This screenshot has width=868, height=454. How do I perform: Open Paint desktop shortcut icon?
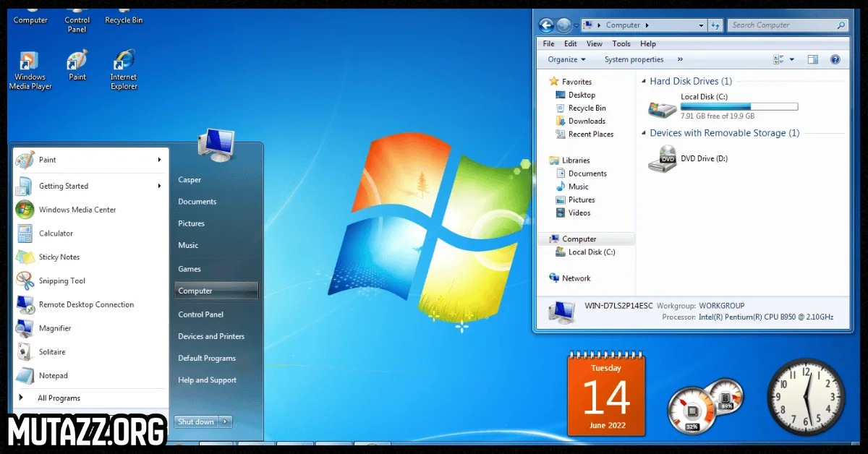point(77,61)
